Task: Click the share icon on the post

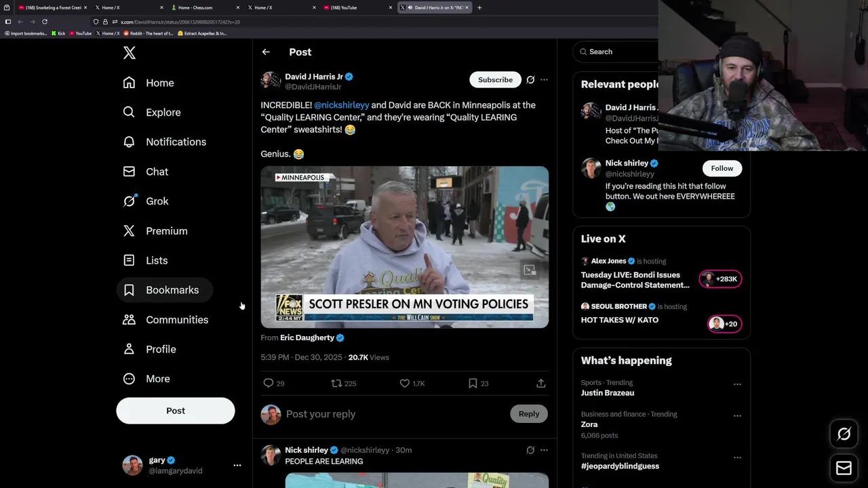Action: tap(541, 384)
